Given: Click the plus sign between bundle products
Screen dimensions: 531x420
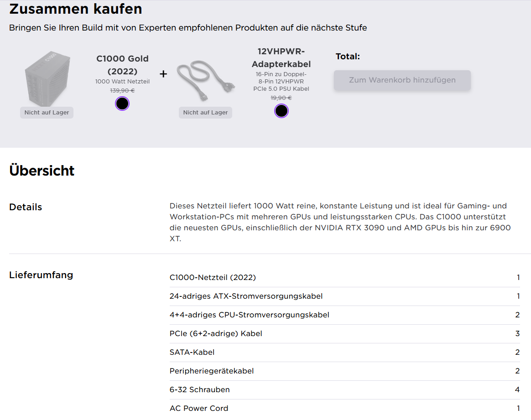Looking at the screenshot, I should coord(163,74).
